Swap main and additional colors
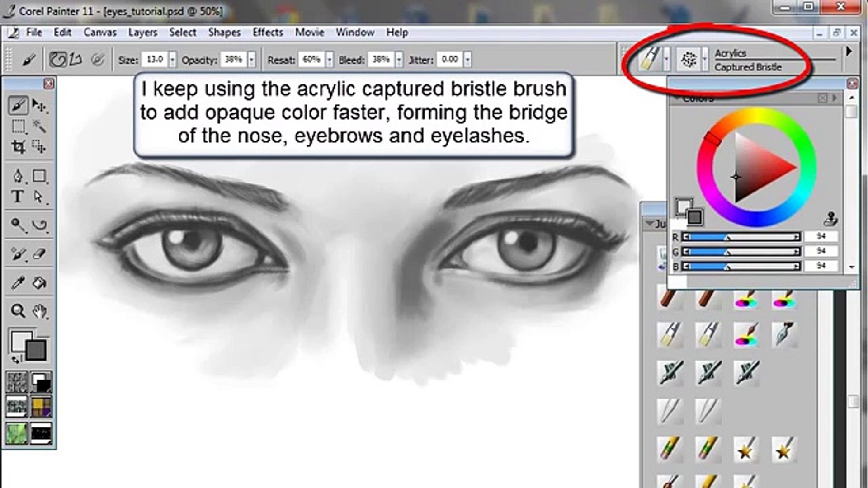 (x=16, y=360)
